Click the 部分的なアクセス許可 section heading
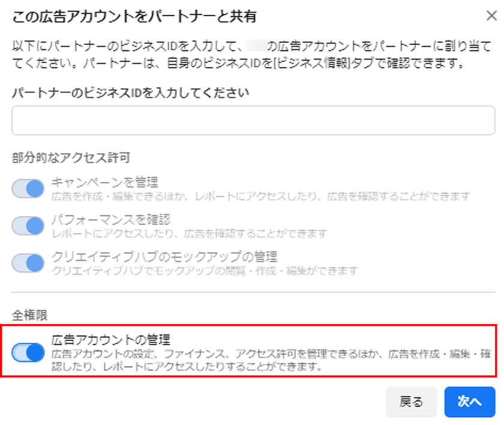504x425 pixels. click(x=71, y=158)
